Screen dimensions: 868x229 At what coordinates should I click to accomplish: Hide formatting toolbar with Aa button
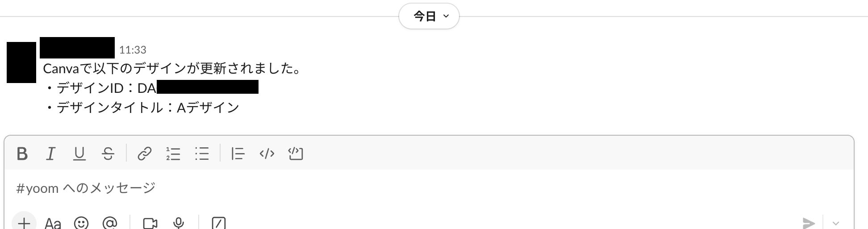pyautogui.click(x=53, y=222)
